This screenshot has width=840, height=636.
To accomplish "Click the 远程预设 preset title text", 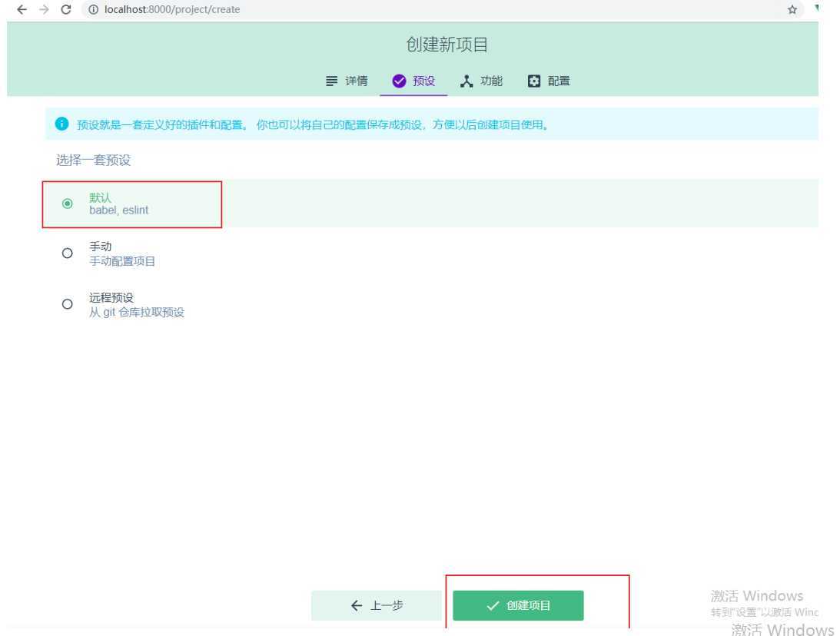I will tap(111, 298).
